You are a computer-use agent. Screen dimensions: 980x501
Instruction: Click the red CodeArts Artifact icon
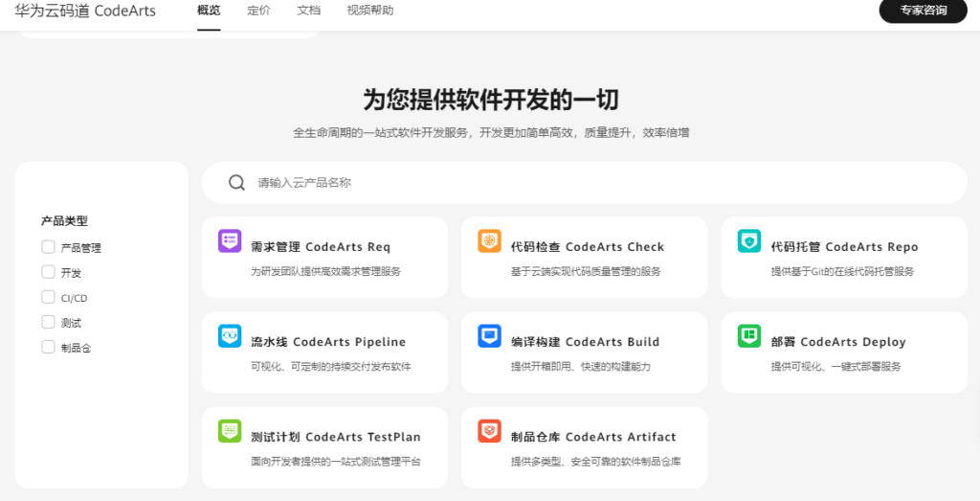tap(489, 431)
